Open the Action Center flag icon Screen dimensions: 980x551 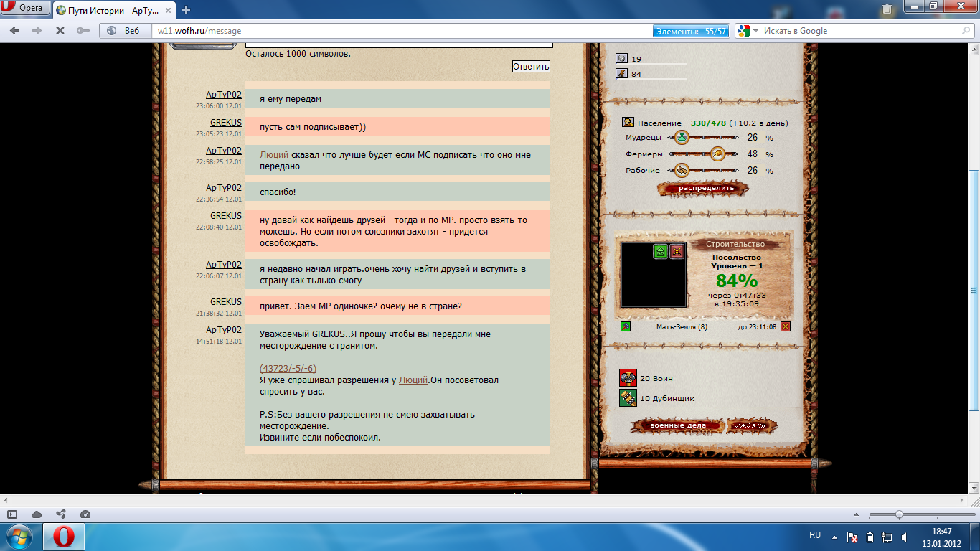[853, 537]
